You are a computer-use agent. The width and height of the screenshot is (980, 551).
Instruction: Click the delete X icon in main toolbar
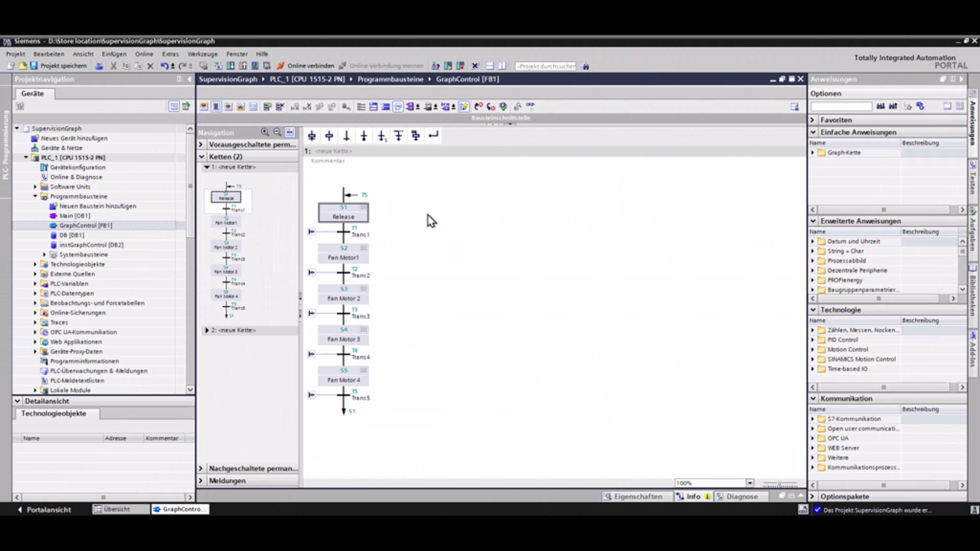coord(150,66)
